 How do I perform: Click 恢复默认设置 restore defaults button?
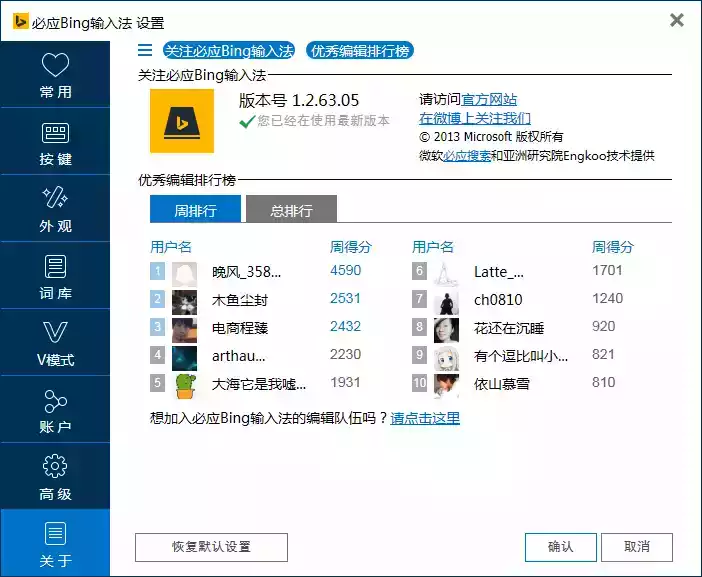pyautogui.click(x=211, y=547)
